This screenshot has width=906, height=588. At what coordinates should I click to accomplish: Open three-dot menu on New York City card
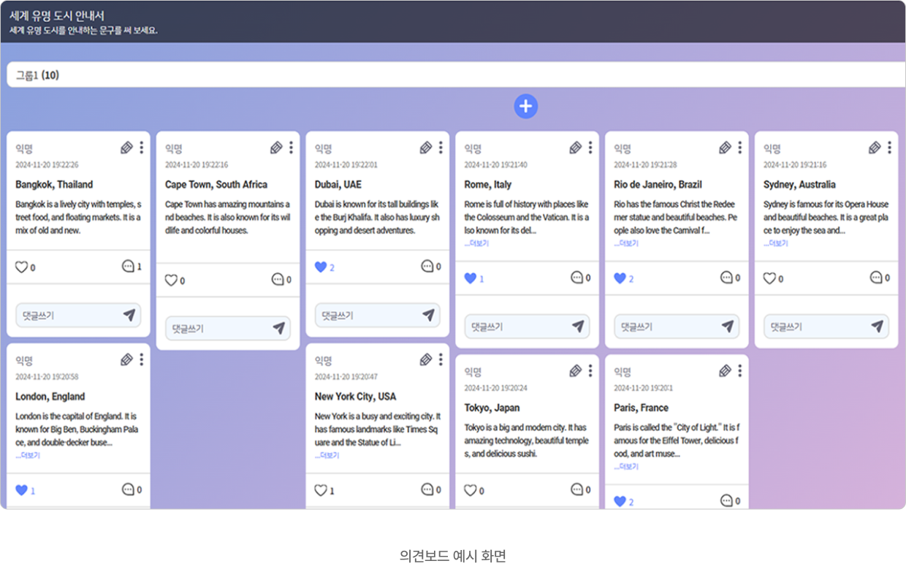click(x=441, y=359)
